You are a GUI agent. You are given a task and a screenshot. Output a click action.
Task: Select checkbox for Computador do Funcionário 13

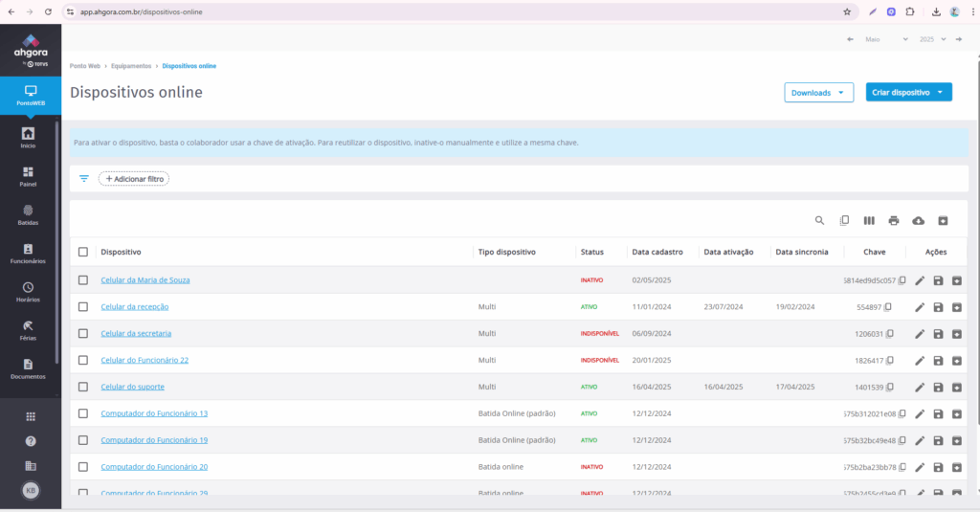(x=83, y=413)
